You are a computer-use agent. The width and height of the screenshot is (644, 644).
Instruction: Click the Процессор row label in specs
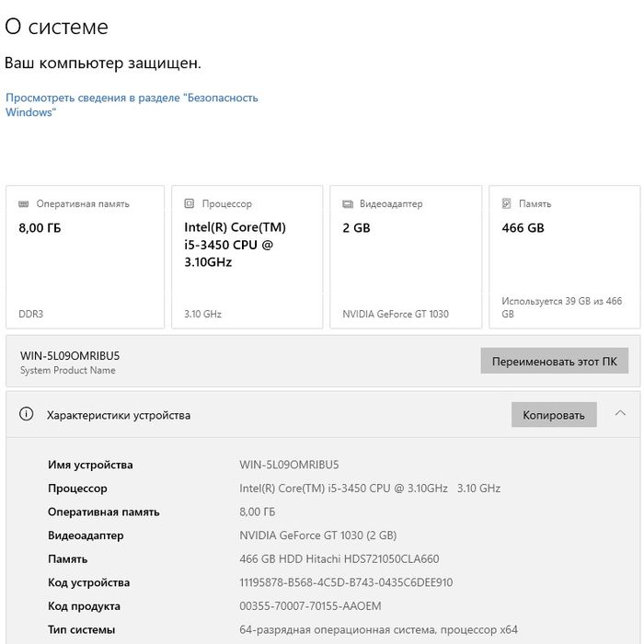(77, 489)
